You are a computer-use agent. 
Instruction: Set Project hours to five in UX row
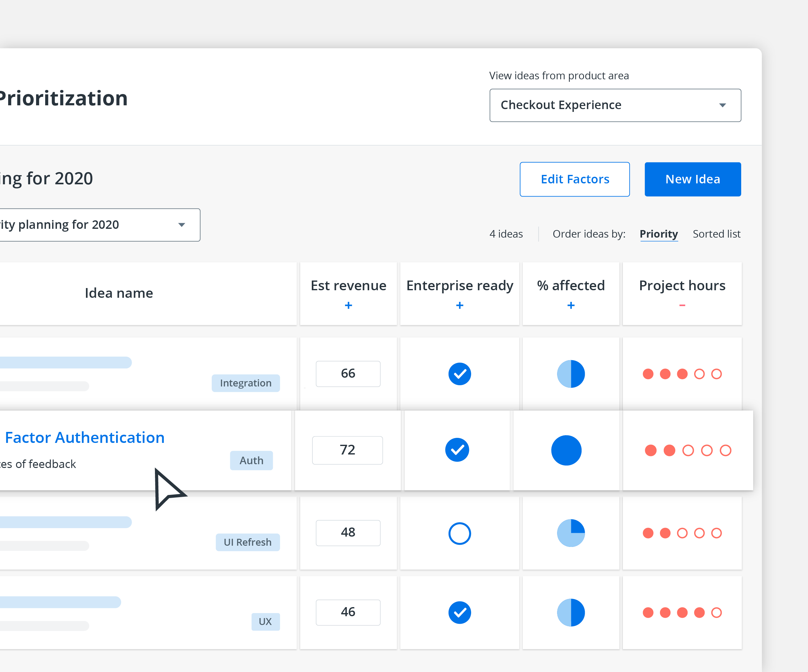pyautogui.click(x=716, y=612)
